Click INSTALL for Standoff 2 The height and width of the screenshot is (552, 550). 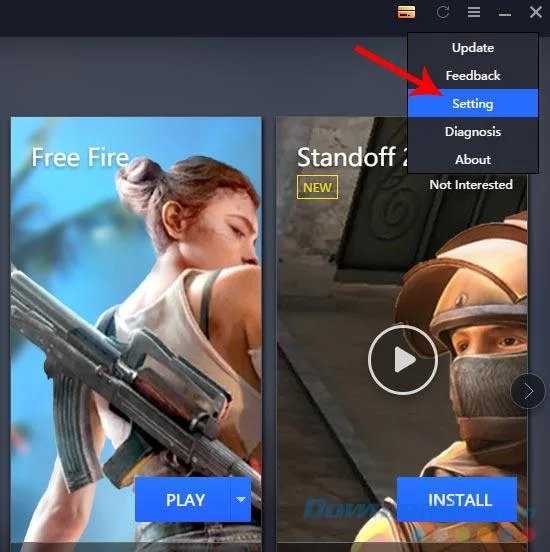tap(457, 499)
